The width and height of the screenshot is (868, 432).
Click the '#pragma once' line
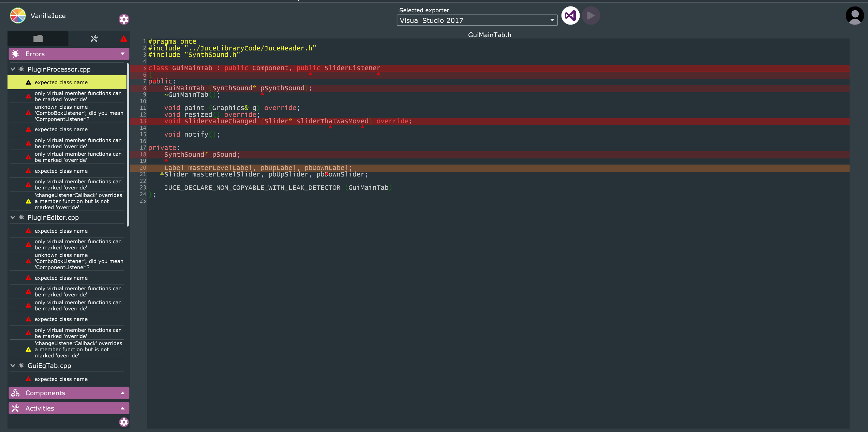tap(172, 42)
